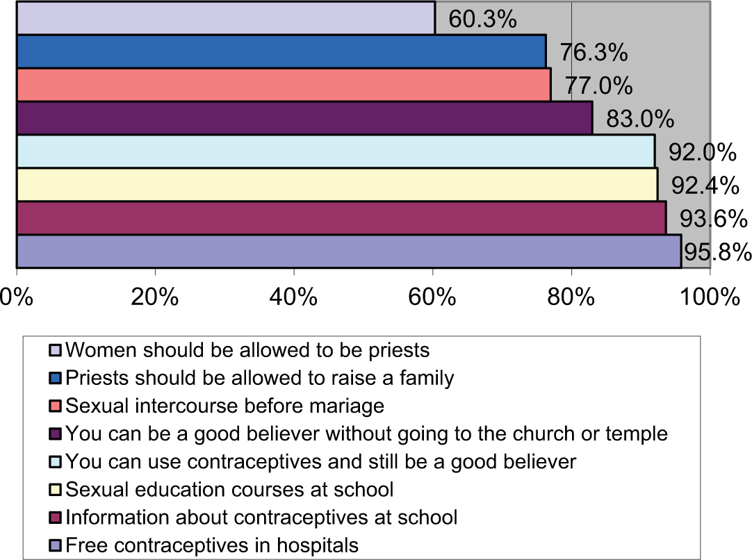
Task: Click the maroon 93.6% bar
Action: tap(341, 218)
